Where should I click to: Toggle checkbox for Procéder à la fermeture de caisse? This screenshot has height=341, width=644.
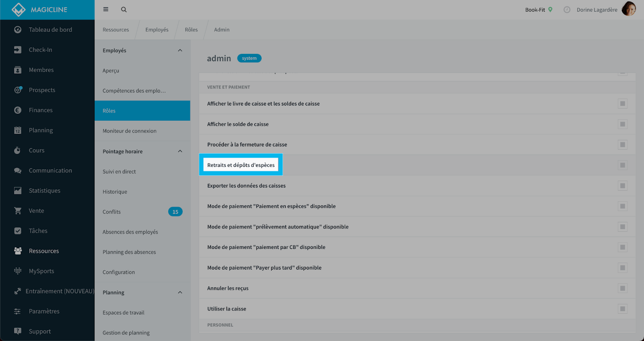click(x=623, y=145)
